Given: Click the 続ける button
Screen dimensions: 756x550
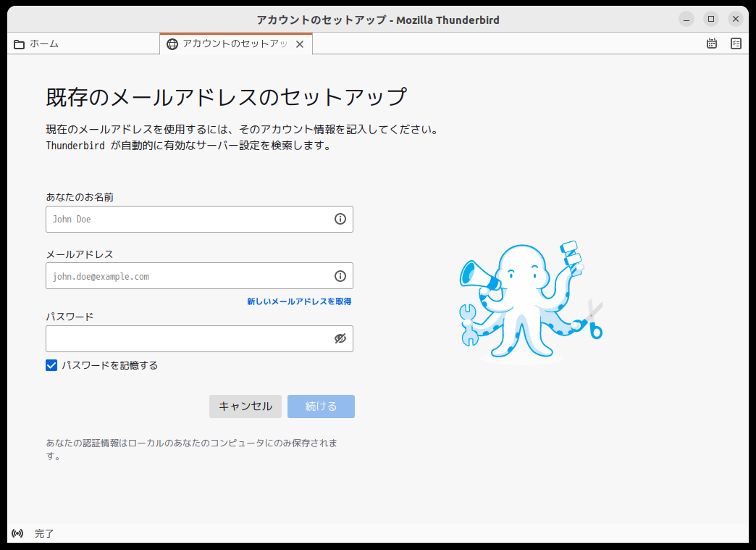Looking at the screenshot, I should pos(321,407).
